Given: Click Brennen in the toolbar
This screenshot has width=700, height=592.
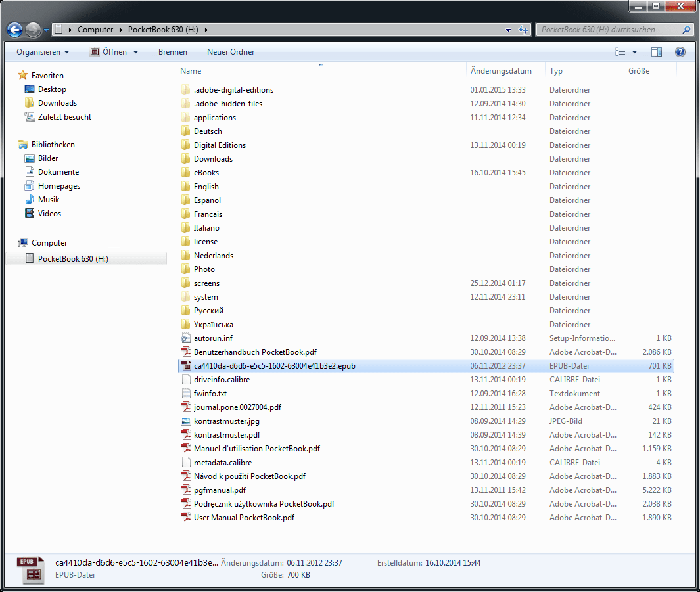Looking at the screenshot, I should pyautogui.click(x=173, y=52).
